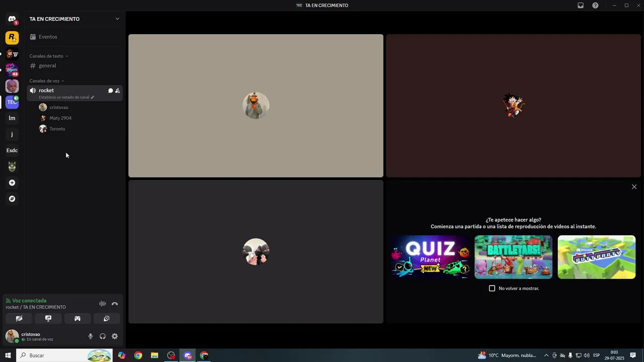Click the tray microphone icon

pos(570,355)
